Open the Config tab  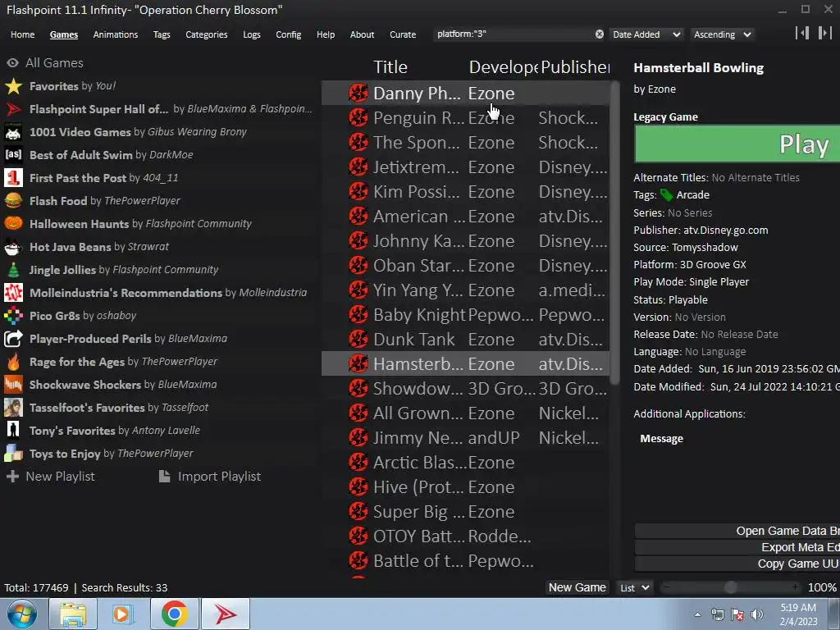pyautogui.click(x=288, y=34)
